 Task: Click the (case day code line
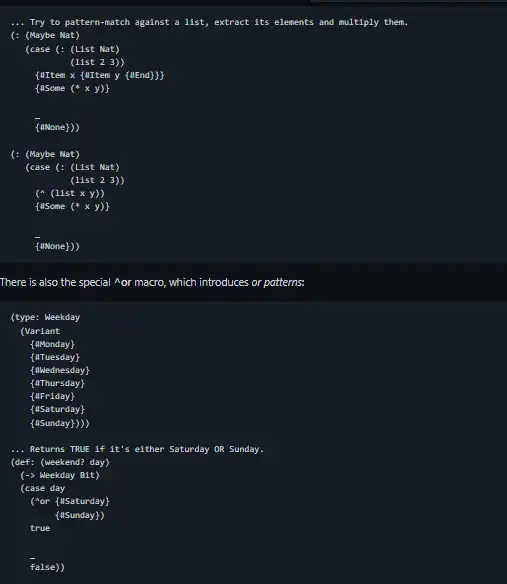43,488
